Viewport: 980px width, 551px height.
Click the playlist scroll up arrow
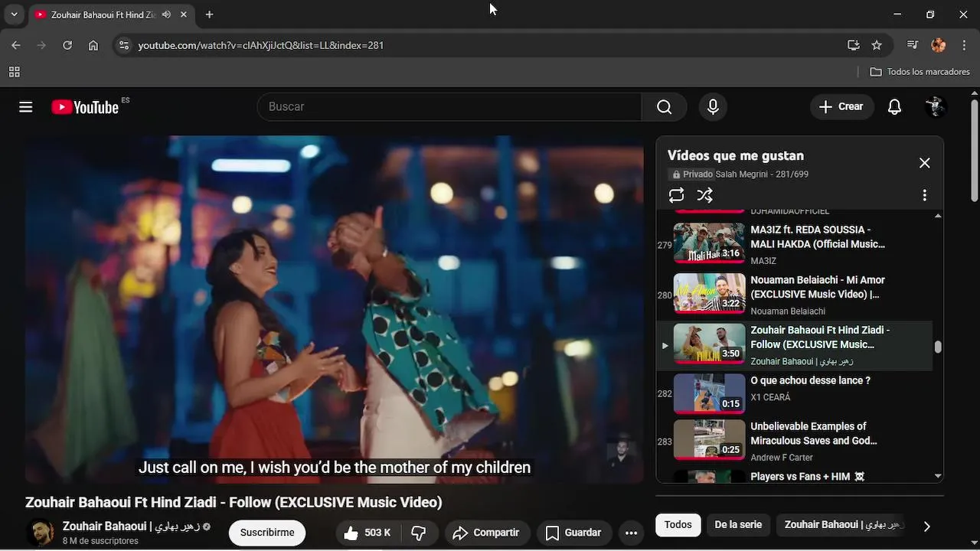[x=938, y=216]
